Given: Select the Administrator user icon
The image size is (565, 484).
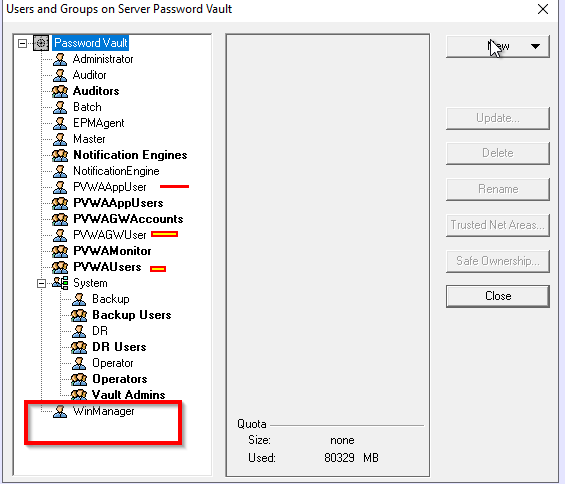Looking at the screenshot, I should [60, 59].
